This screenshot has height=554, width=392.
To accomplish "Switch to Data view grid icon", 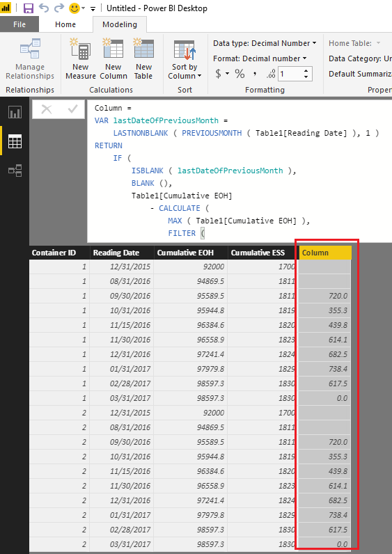I will [15, 141].
